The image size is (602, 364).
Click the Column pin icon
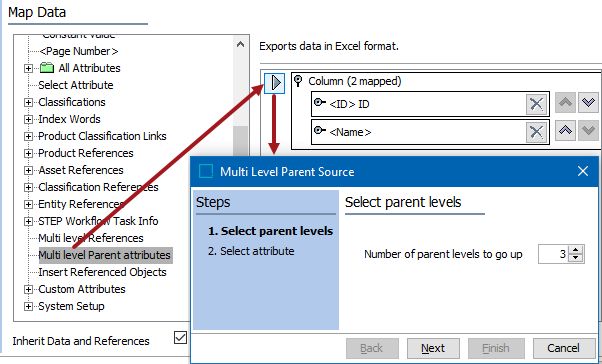[x=298, y=81]
